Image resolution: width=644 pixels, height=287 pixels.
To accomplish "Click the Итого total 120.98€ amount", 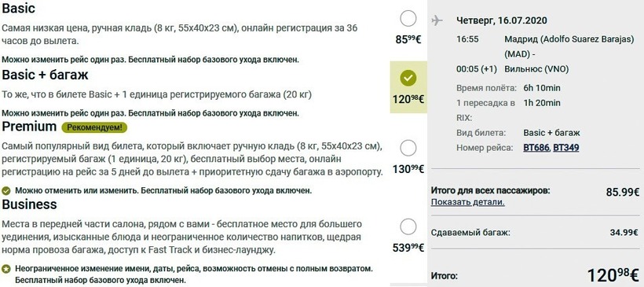I will coord(613,275).
